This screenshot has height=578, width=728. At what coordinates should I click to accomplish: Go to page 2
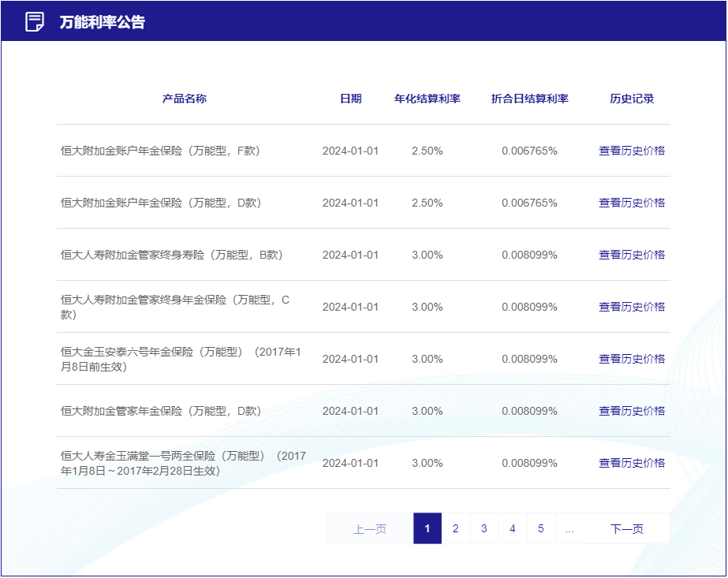click(x=455, y=528)
